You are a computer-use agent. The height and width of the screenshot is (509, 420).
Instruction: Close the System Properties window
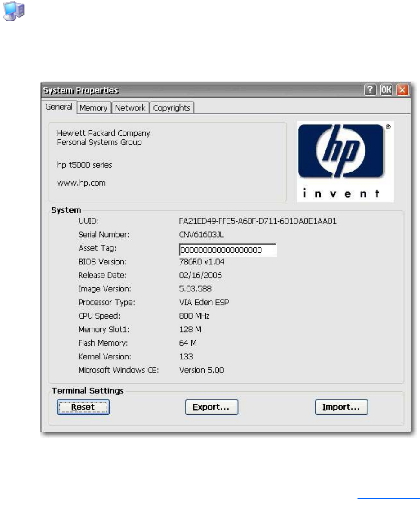tap(402, 90)
